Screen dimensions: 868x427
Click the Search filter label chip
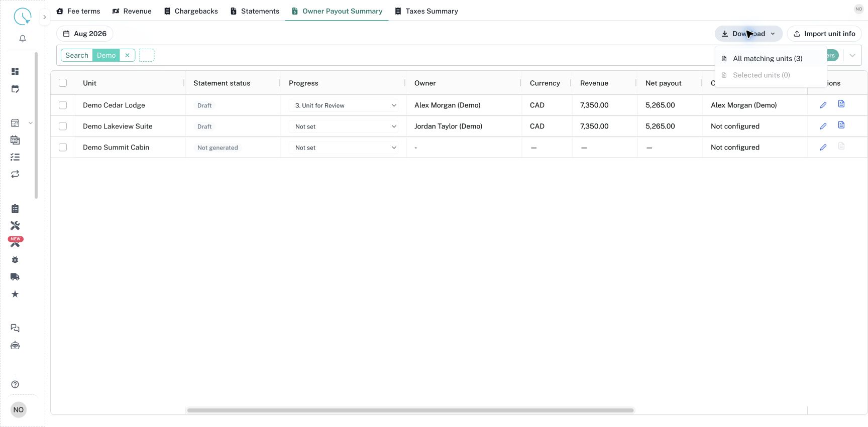click(77, 55)
